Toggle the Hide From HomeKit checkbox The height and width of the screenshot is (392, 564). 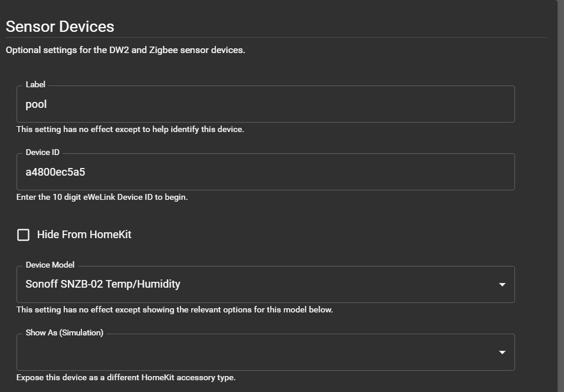tap(24, 235)
